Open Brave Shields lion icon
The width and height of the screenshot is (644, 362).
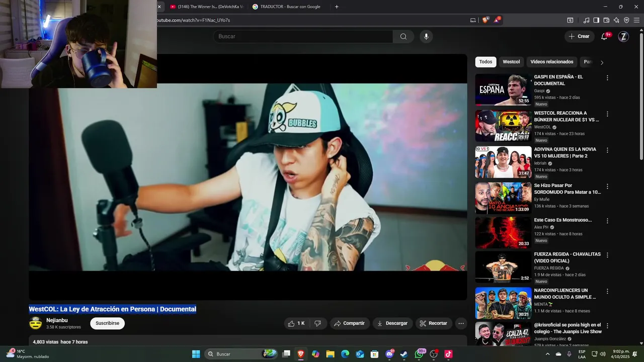pyautogui.click(x=485, y=20)
